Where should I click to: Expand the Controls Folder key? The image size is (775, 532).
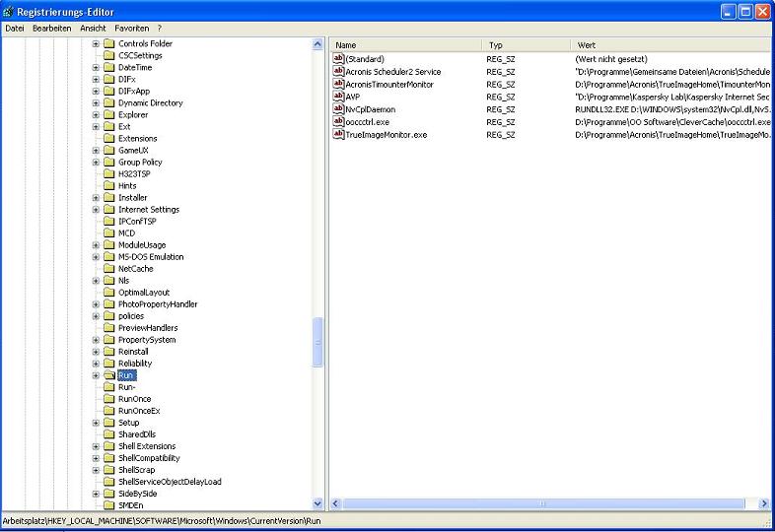coord(96,44)
